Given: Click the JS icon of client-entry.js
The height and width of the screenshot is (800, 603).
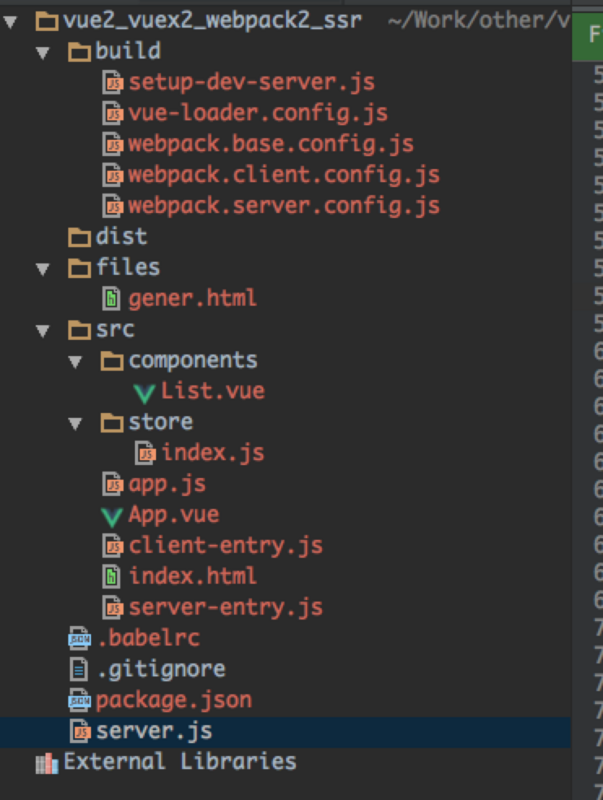Looking at the screenshot, I should [x=113, y=546].
